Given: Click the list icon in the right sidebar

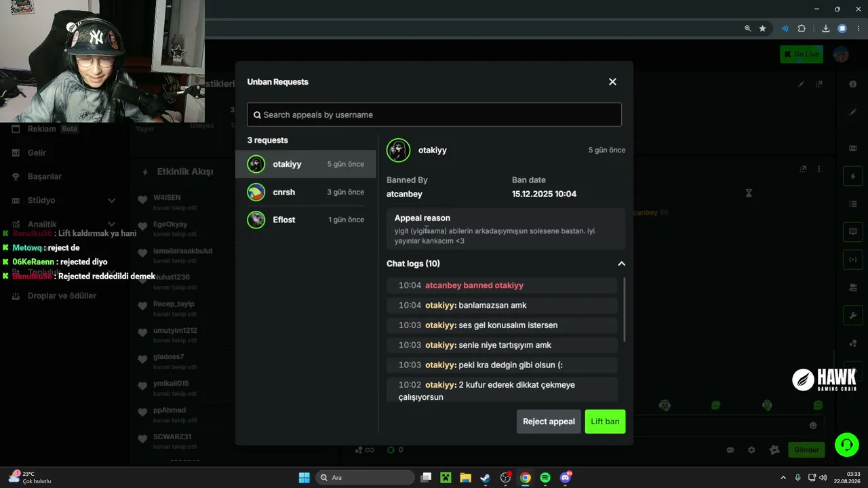Looking at the screenshot, I should (x=853, y=204).
